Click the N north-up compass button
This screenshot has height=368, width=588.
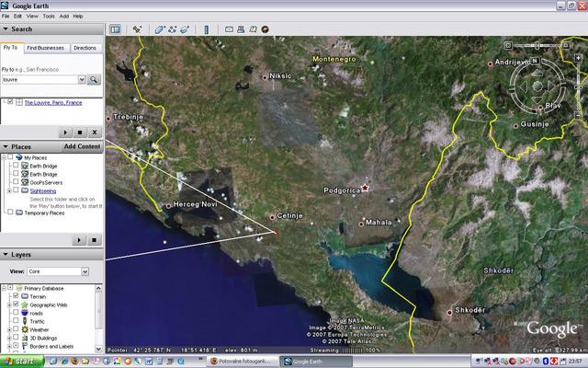click(x=536, y=61)
